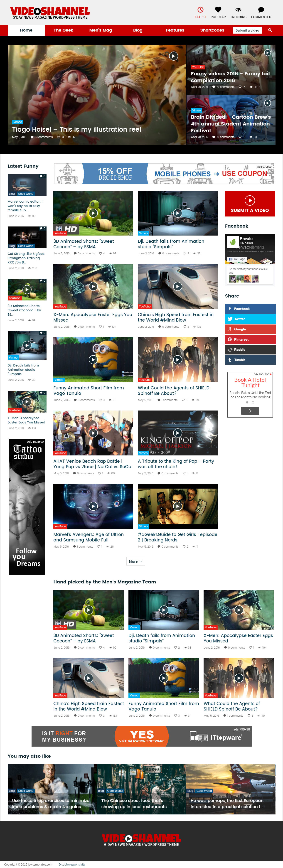Click Submit a video navbar button
This screenshot has width=283, height=868.
coord(248,30)
